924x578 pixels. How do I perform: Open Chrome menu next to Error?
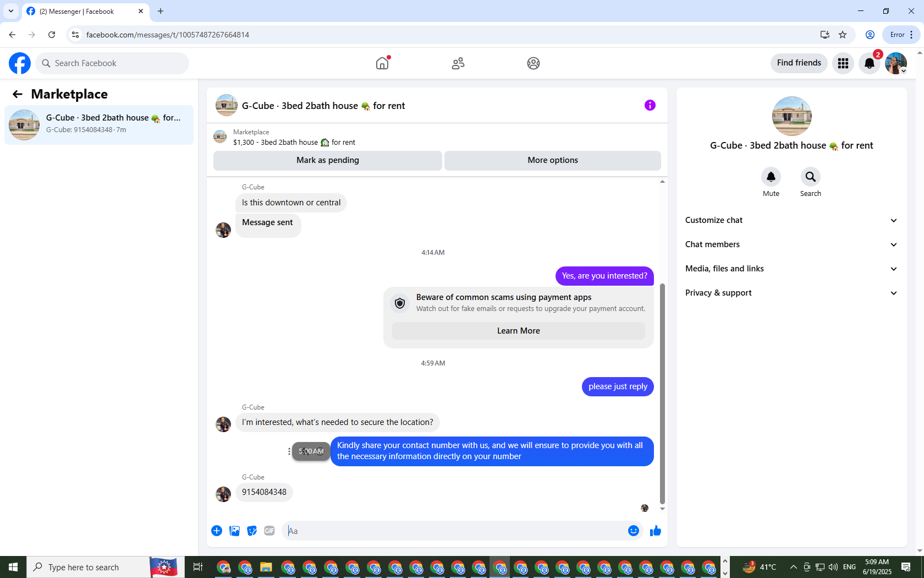tap(911, 35)
